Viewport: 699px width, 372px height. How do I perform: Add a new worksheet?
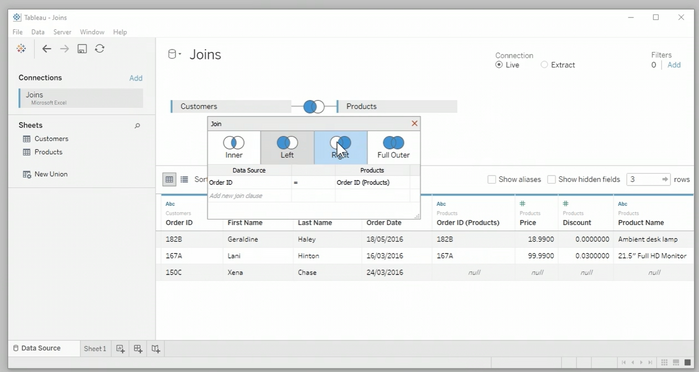[x=120, y=349]
